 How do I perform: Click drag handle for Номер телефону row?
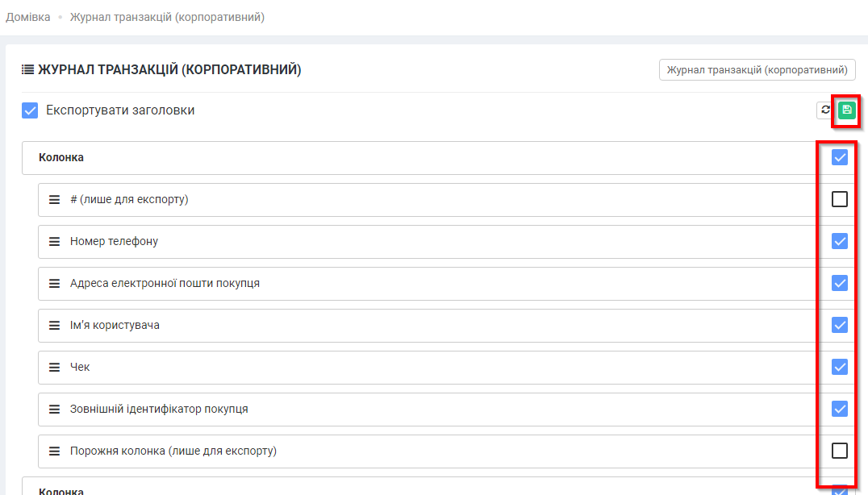(55, 241)
